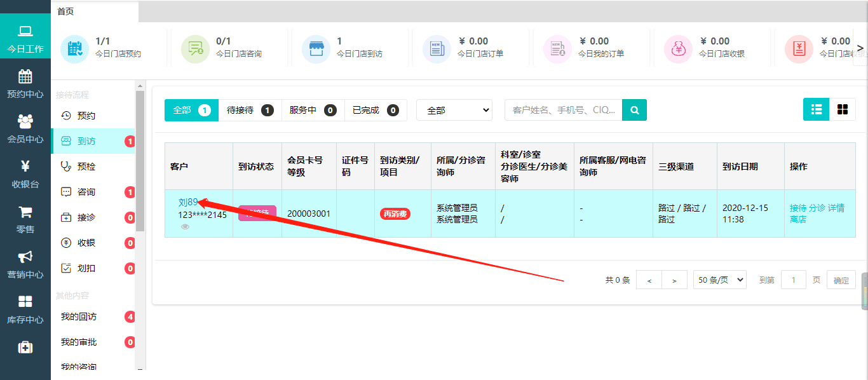868x380 pixels.
Task: Open the 50 条/页 page size dropdown
Action: pos(719,280)
